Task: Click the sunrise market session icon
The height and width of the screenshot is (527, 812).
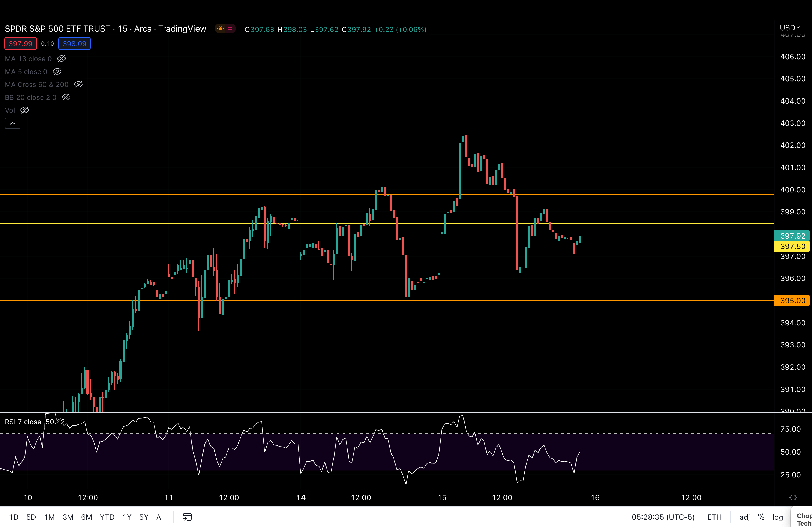Action: coord(220,29)
